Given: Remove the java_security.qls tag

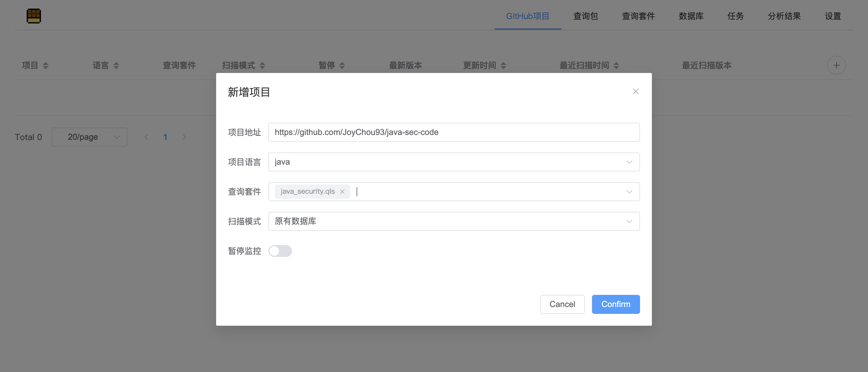Looking at the screenshot, I should click(x=342, y=192).
